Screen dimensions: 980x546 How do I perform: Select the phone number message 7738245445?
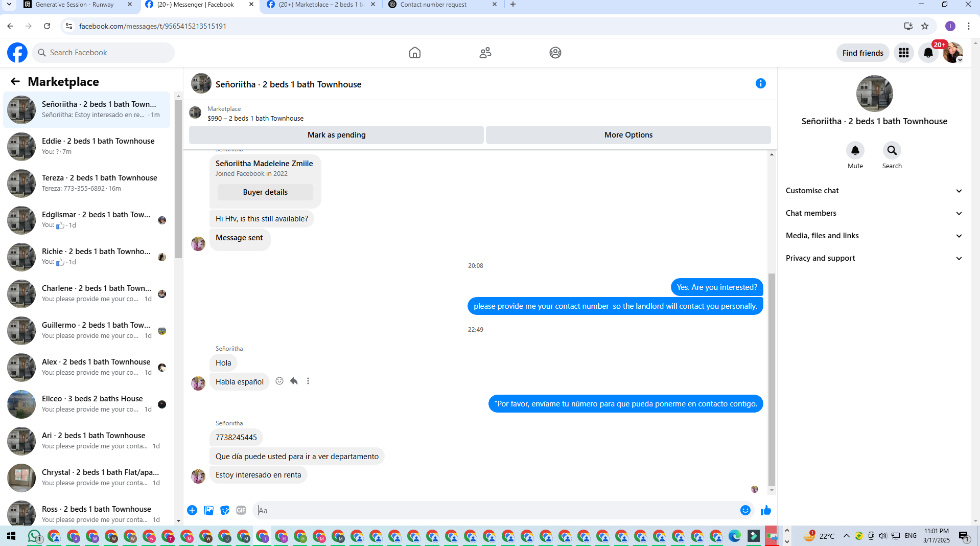coord(236,438)
